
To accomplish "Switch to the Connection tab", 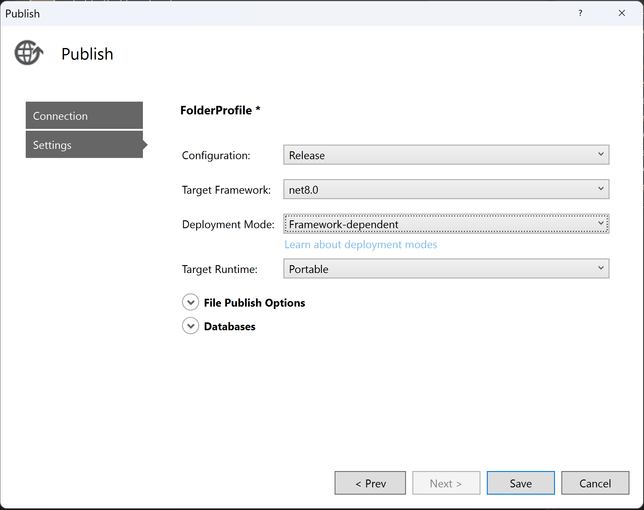I will (x=84, y=116).
